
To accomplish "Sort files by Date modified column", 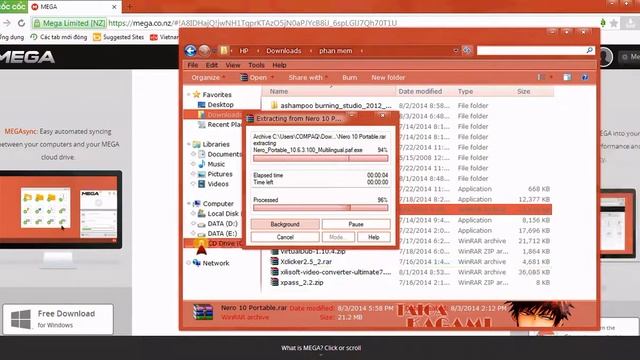I will tap(420, 91).
